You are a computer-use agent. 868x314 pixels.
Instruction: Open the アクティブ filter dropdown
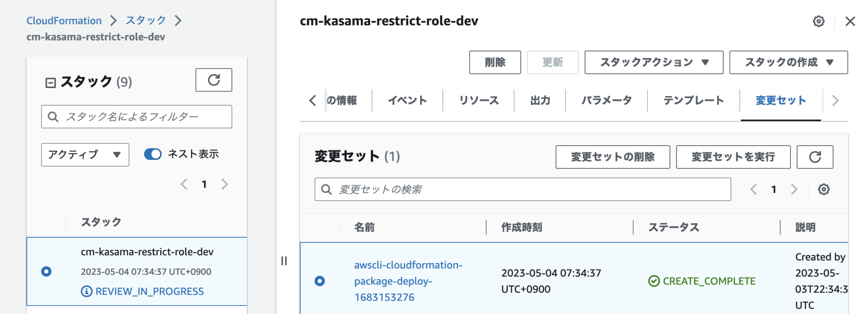coord(84,155)
